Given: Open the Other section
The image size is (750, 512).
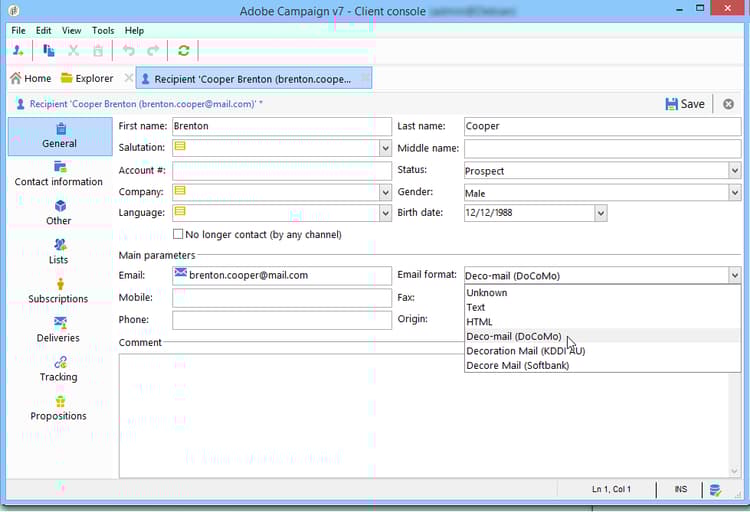Looking at the screenshot, I should 59,213.
